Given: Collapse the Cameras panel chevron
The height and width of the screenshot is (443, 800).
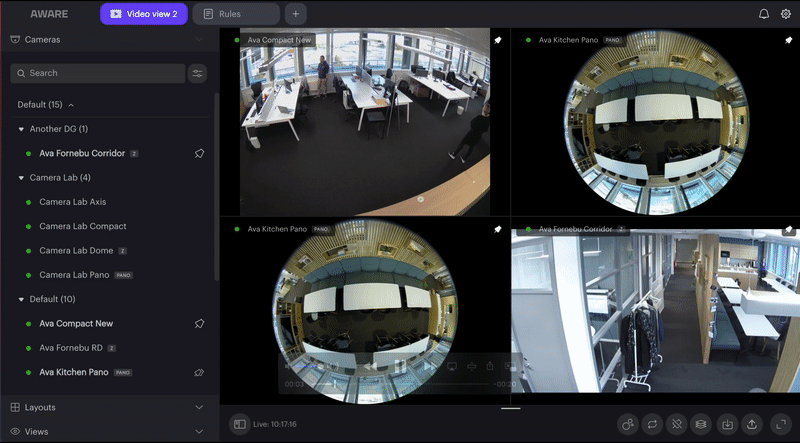Looking at the screenshot, I should (199, 39).
